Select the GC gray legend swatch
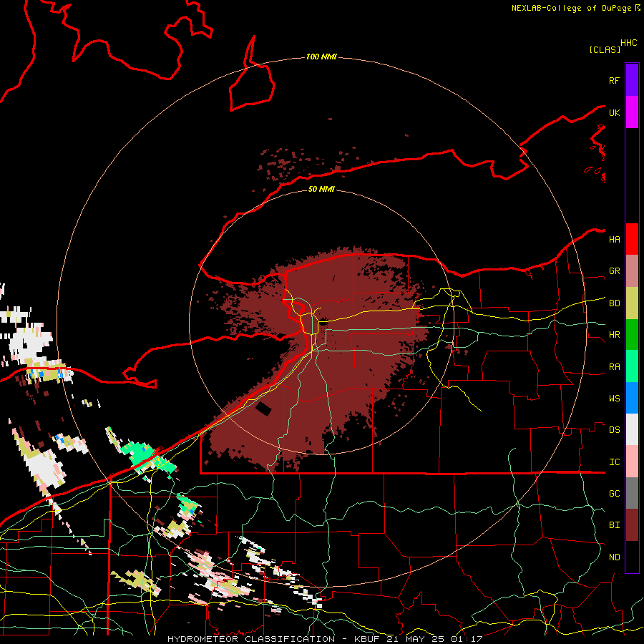The width and height of the screenshot is (644, 644). (x=632, y=493)
